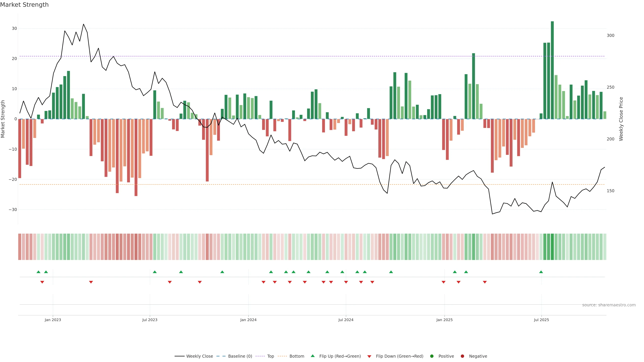Click the first red flip-down marker
Image resolution: width=644 pixels, height=362 pixels.
(x=42, y=282)
